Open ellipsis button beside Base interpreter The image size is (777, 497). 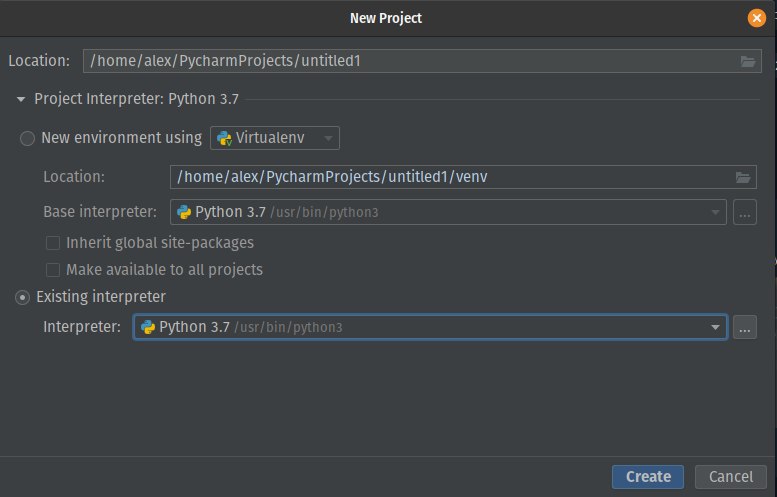click(x=745, y=213)
